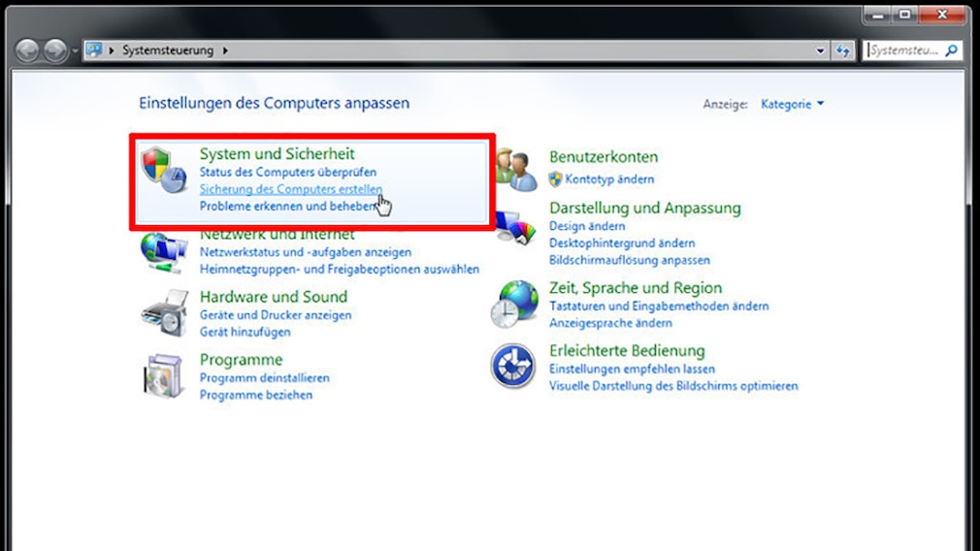Screen dimensions: 980x551
Task: Open the recent pages dropdown arrow
Action: pyautogui.click(x=75, y=50)
